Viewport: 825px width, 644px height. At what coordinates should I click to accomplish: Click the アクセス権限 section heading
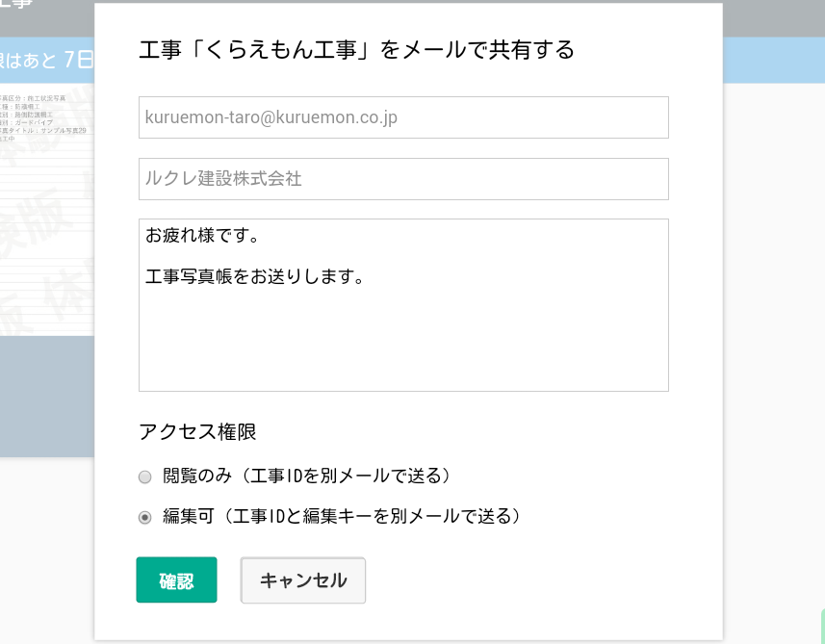(197, 432)
